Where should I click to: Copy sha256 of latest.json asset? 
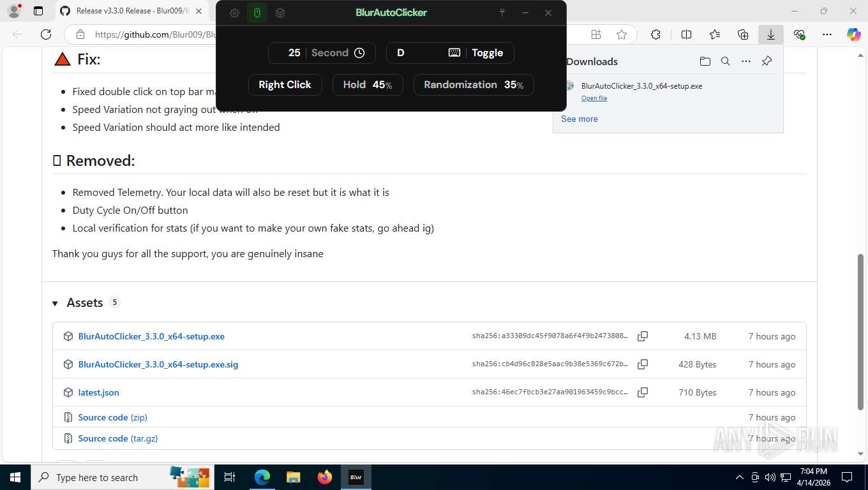643,392
